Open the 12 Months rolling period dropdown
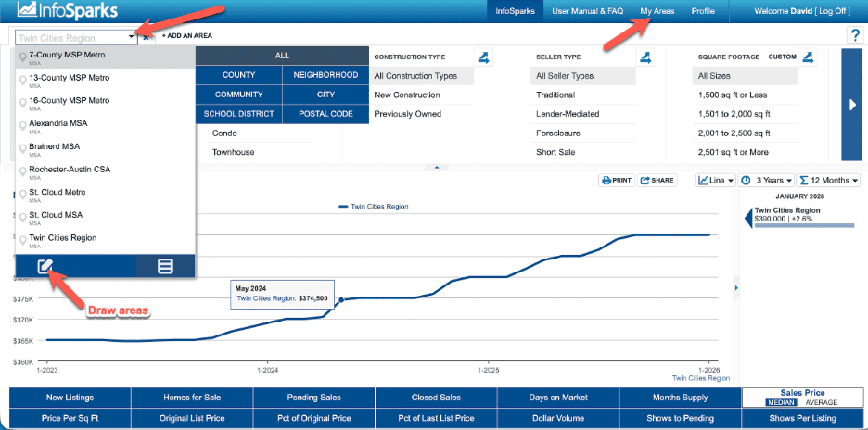 tap(829, 180)
